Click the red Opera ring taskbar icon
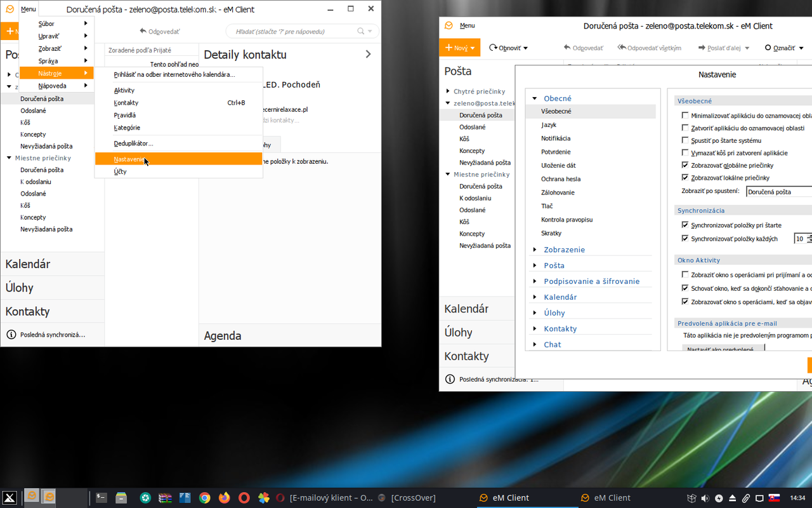The width and height of the screenshot is (812, 508). 244,498
